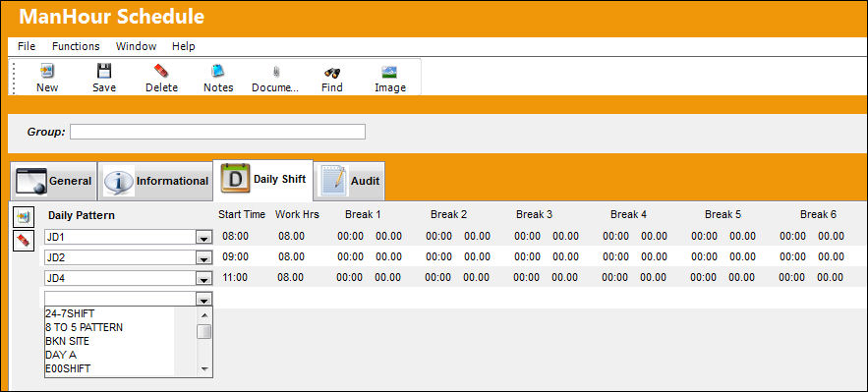Screen dimensions: 868x392
Task: Choose BKN SITE from the list
Action: click(67, 341)
